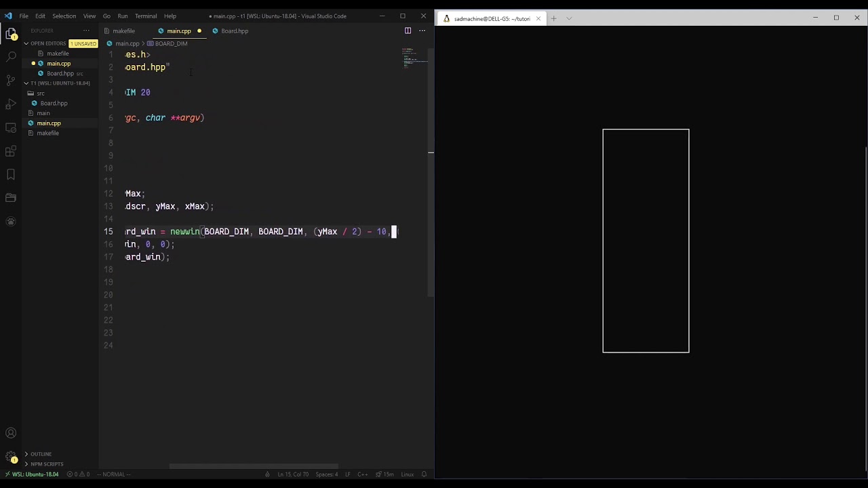Screen dimensions: 868x488
Task: Select main.cpp under Open Editors
Action: [x=59, y=64]
